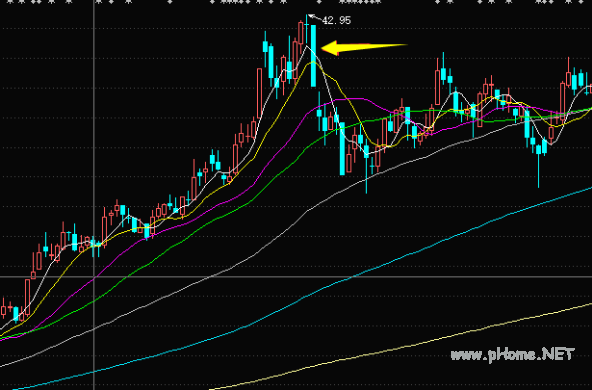The width and height of the screenshot is (592, 390).
Task: Click the tall red candle left of first cyan peak candle
Action: coord(259,93)
